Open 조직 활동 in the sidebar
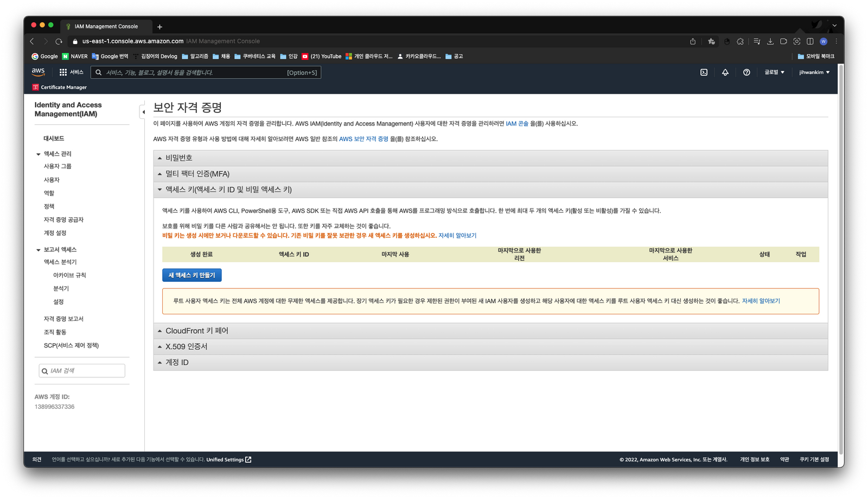Image resolution: width=868 pixels, height=499 pixels. (x=55, y=332)
